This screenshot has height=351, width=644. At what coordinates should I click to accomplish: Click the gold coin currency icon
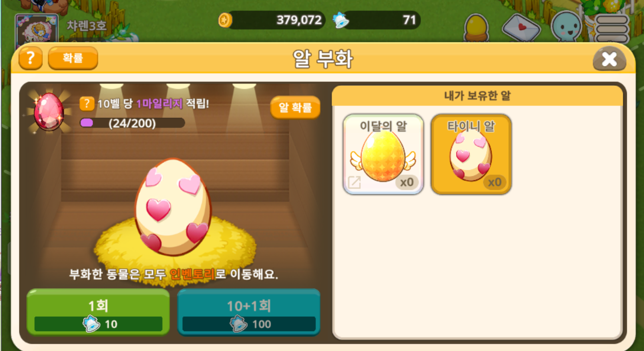click(225, 20)
